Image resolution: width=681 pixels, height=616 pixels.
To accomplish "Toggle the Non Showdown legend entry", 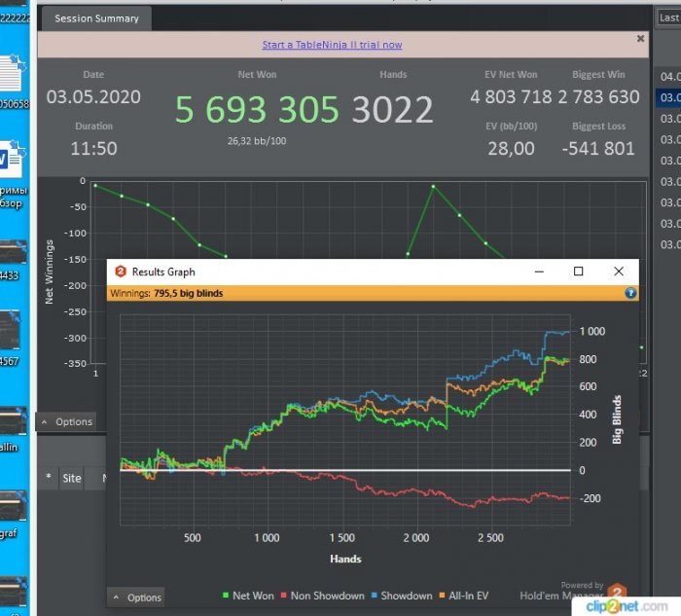I will 322,596.
